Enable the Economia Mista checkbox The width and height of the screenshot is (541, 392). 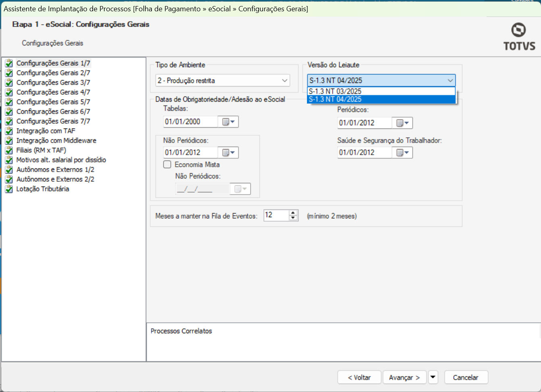167,164
